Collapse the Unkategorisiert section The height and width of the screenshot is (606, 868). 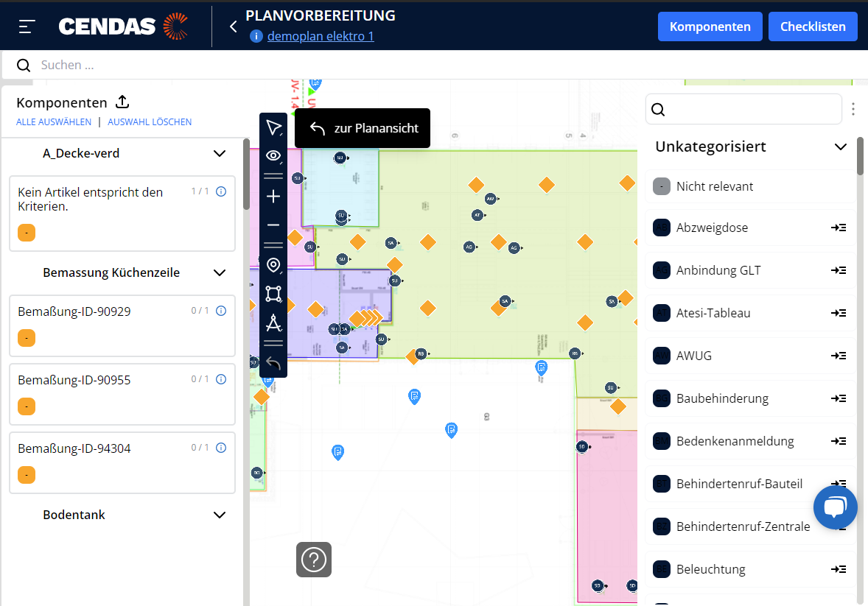coord(840,147)
